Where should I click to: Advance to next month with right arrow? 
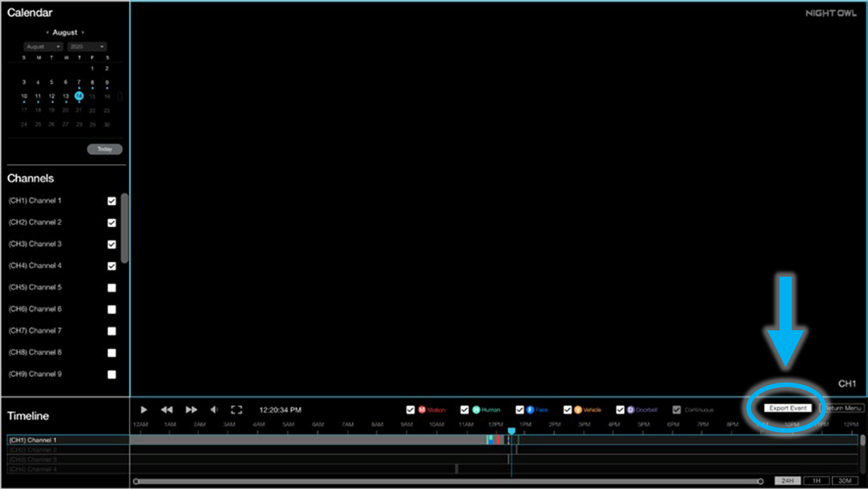coord(83,32)
